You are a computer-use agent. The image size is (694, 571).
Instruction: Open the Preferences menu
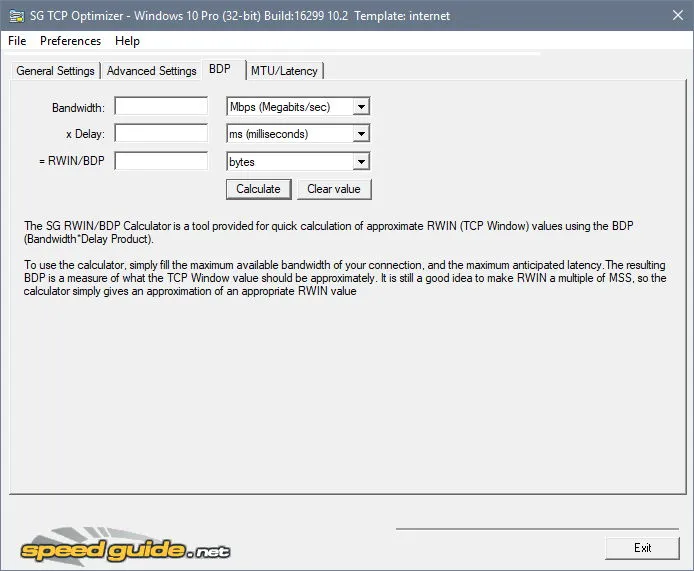(70, 41)
